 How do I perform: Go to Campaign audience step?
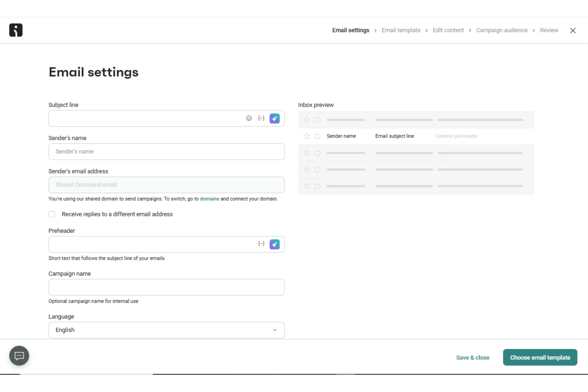(x=502, y=30)
